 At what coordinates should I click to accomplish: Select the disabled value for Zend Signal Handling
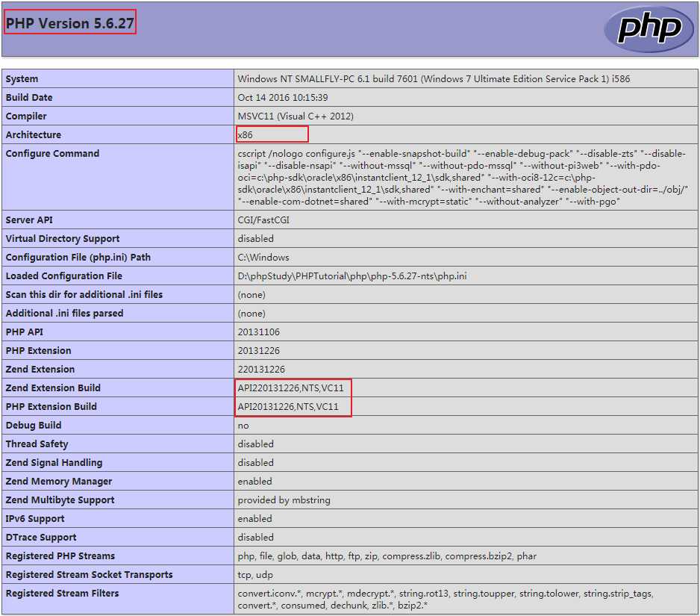(255, 463)
